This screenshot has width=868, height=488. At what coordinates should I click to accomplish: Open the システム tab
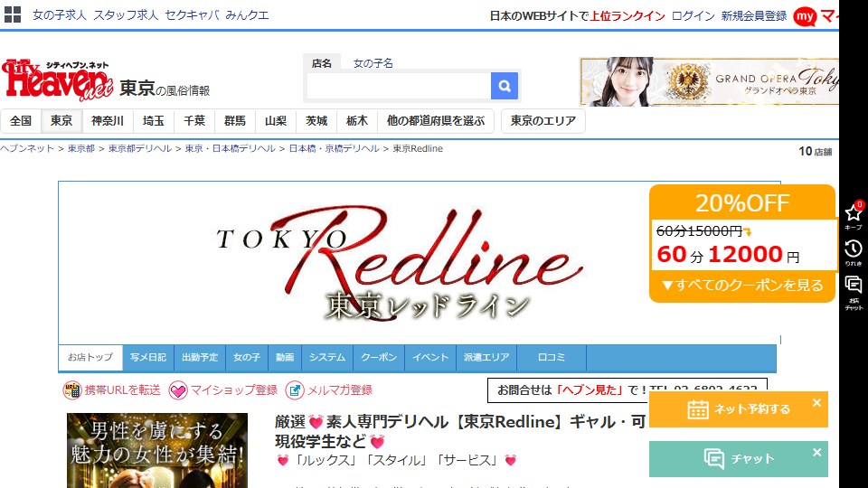tap(327, 358)
